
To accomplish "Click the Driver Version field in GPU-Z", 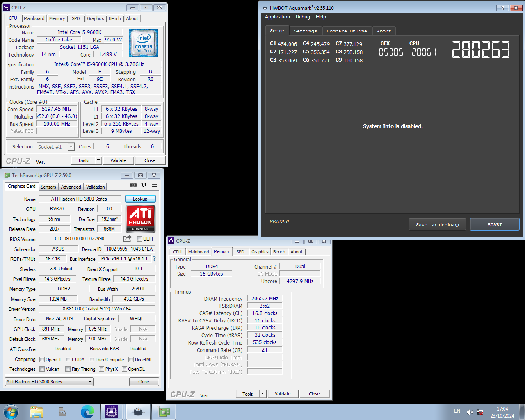I will 97,309.
